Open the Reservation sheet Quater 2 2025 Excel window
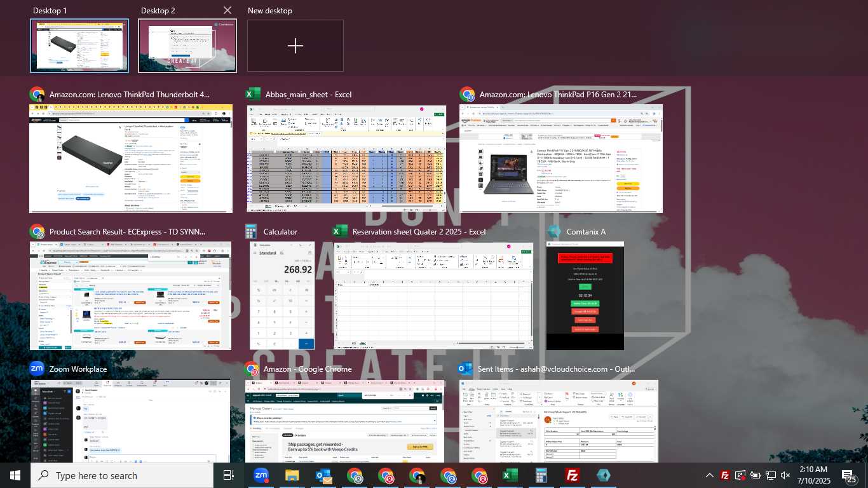 (434, 295)
